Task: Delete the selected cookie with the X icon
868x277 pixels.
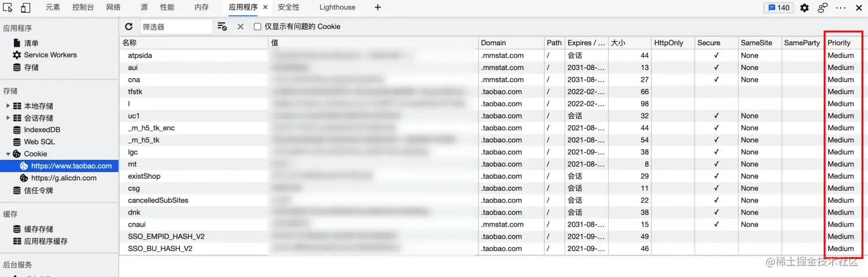Action: tap(240, 27)
